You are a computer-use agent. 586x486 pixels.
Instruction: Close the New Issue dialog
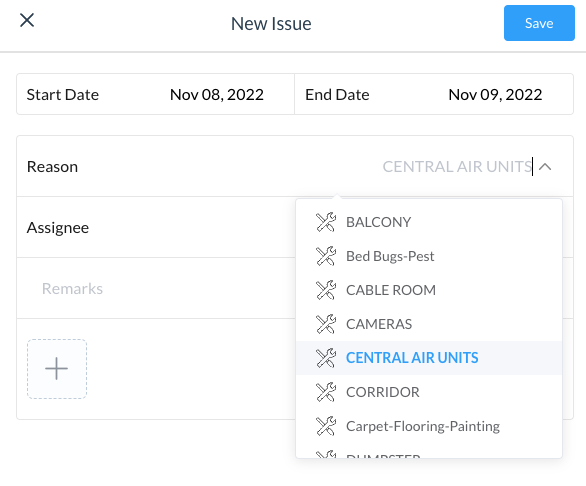(x=27, y=20)
